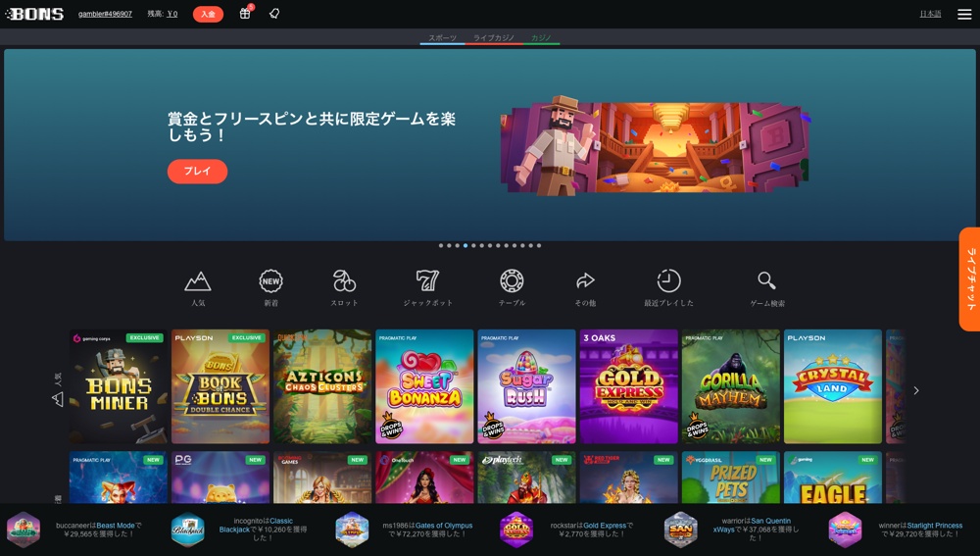Switch to the スポーツ tab
Image resolution: width=980 pixels, height=556 pixels.
click(443, 38)
